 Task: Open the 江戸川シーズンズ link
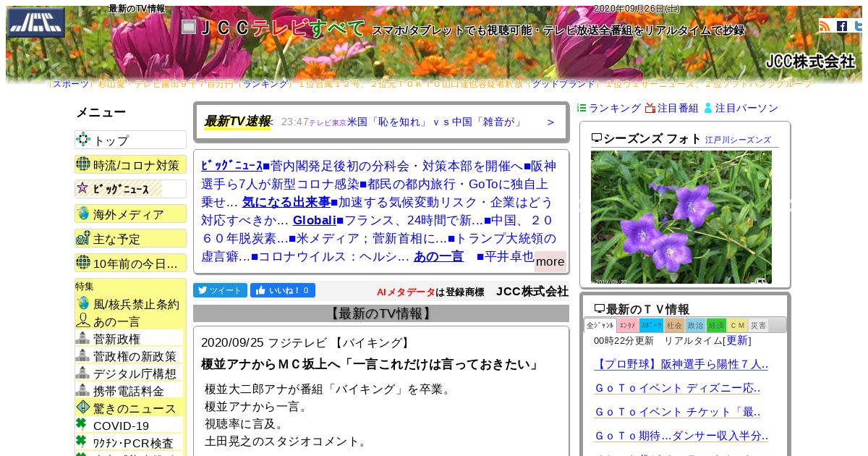click(738, 140)
